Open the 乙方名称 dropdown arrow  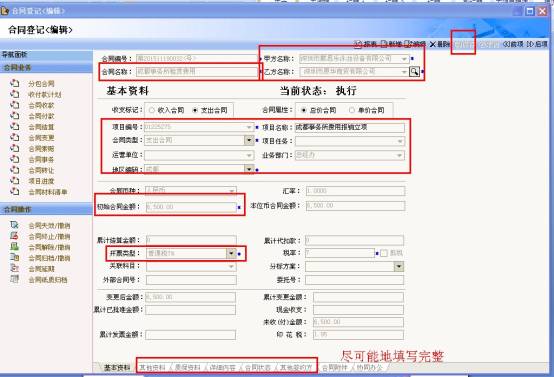click(x=404, y=72)
